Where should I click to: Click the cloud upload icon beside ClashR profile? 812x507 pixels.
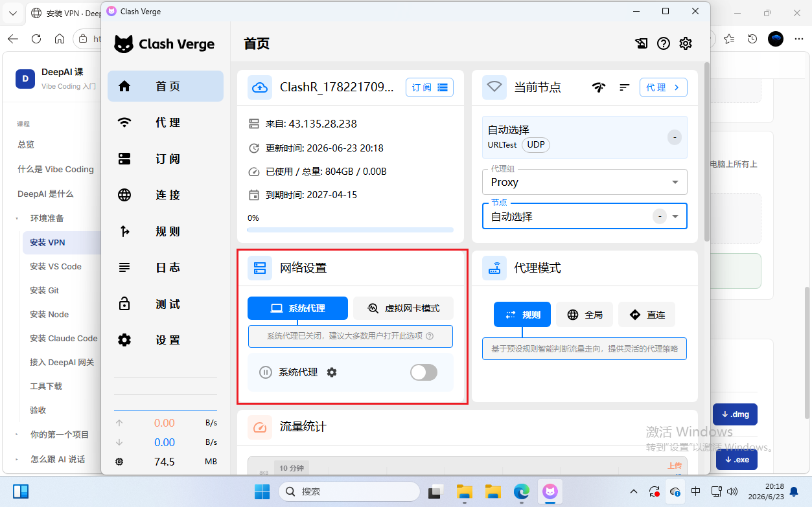(260, 87)
